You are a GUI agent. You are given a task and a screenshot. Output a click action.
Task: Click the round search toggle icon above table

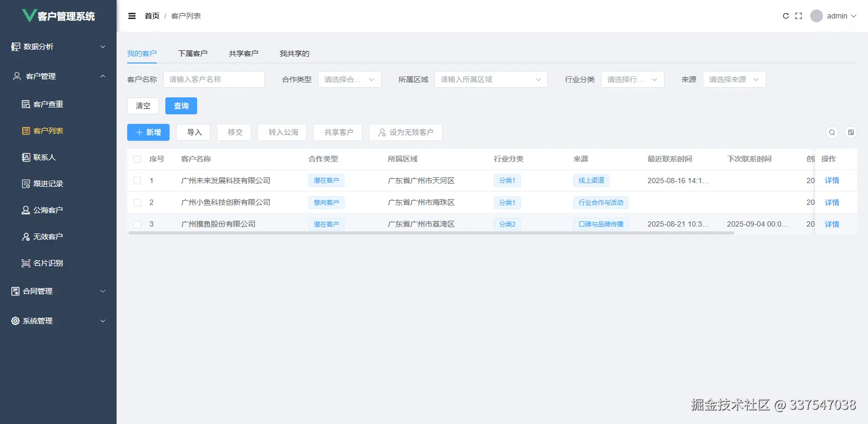point(832,132)
